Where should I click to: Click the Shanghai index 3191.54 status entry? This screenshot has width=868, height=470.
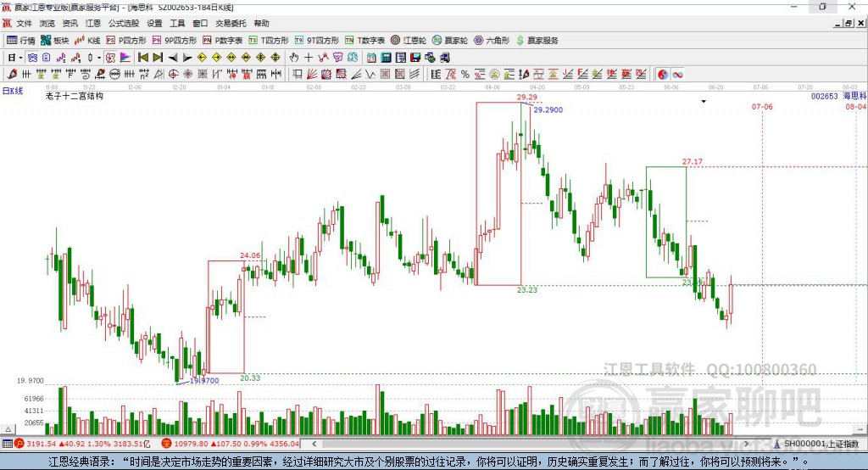point(82,444)
